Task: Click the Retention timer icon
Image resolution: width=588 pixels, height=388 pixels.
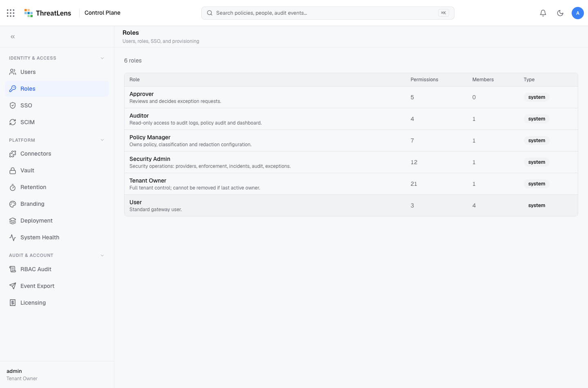Action: tap(13, 187)
